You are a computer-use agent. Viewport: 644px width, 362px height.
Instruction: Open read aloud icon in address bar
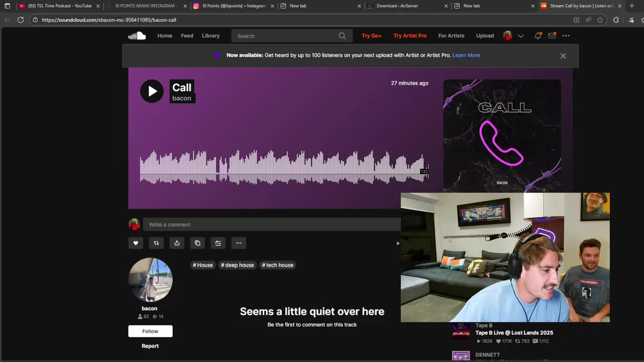pos(588,20)
